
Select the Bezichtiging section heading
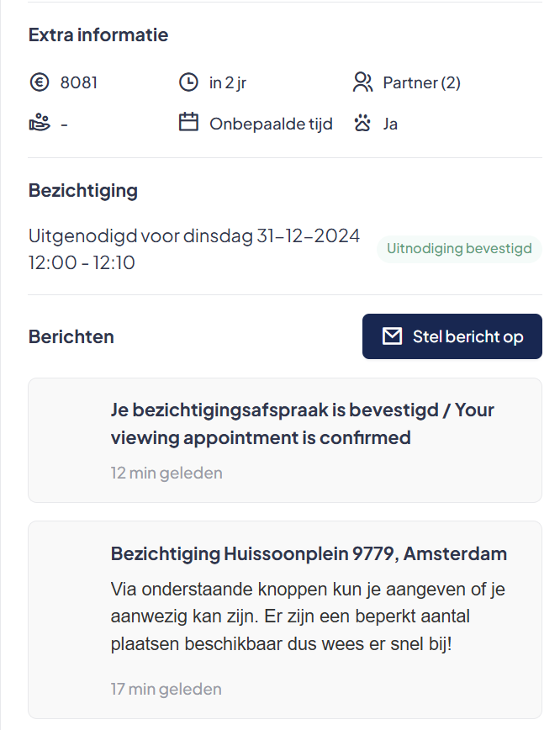[x=83, y=191]
